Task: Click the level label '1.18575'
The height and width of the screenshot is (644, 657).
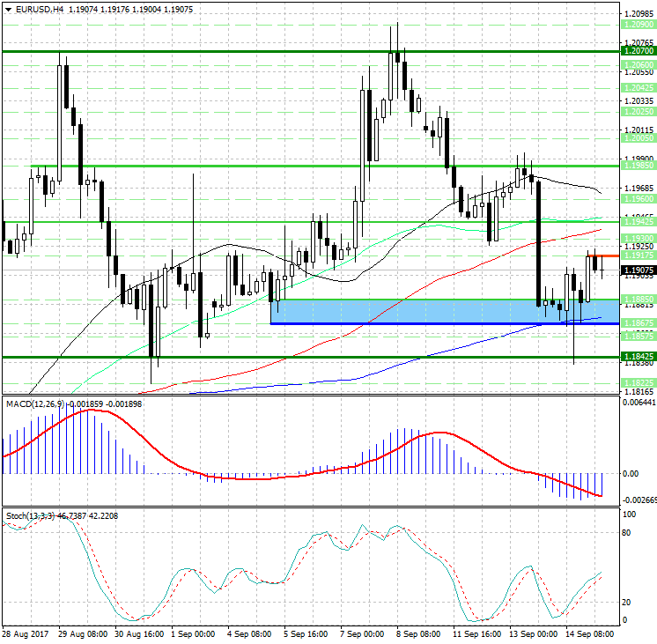Action: click(639, 337)
